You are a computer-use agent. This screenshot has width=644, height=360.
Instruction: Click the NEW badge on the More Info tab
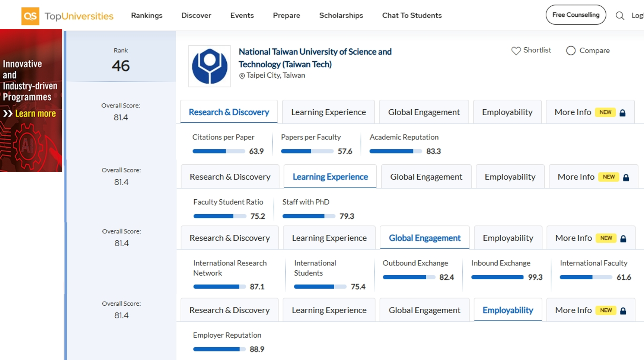point(605,112)
